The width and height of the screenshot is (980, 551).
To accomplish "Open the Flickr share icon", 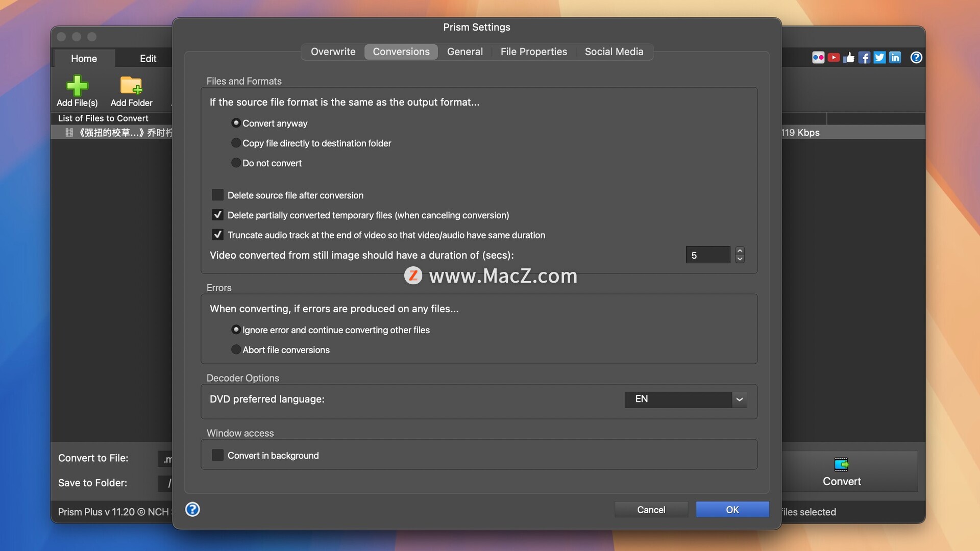I will click(x=818, y=58).
